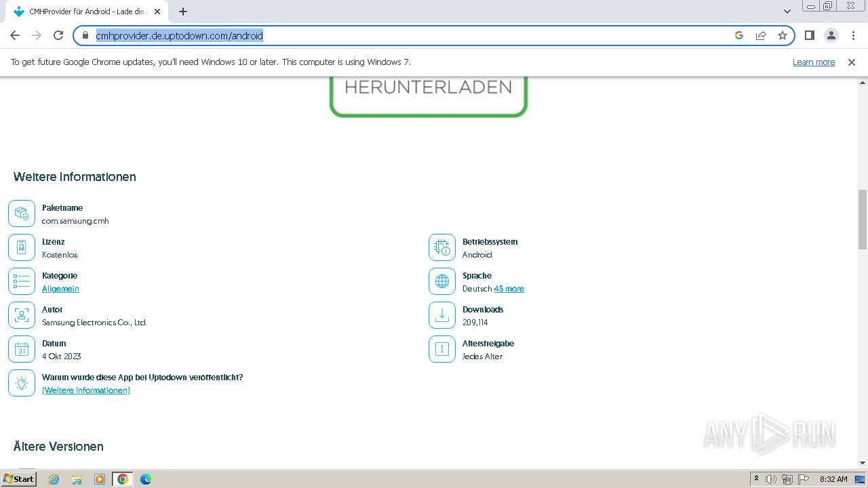
Task: Open a new browser tab
Action: 183,12
